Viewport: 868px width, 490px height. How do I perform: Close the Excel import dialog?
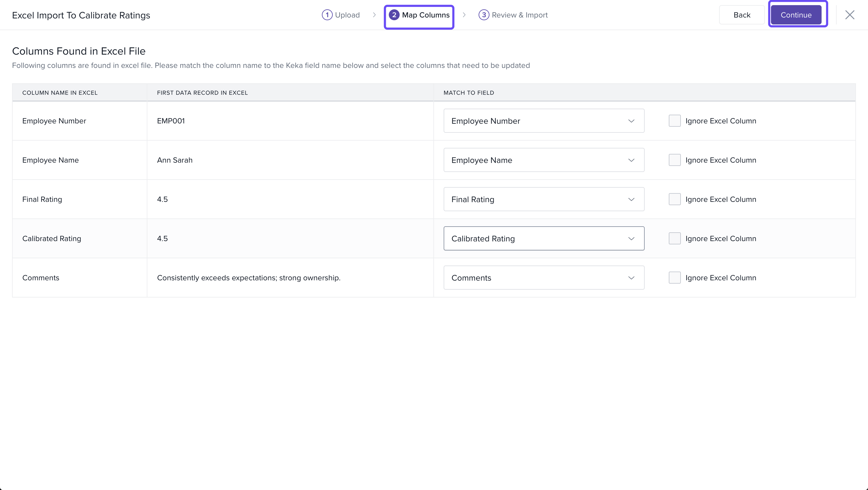click(850, 15)
